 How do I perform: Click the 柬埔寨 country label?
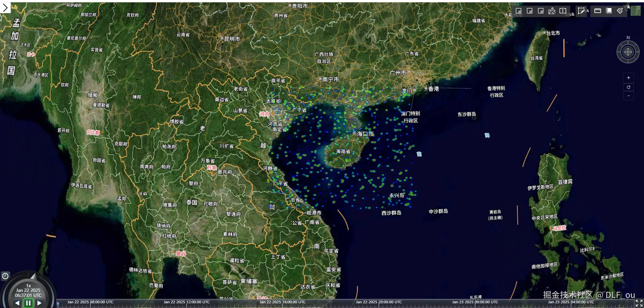249,281
